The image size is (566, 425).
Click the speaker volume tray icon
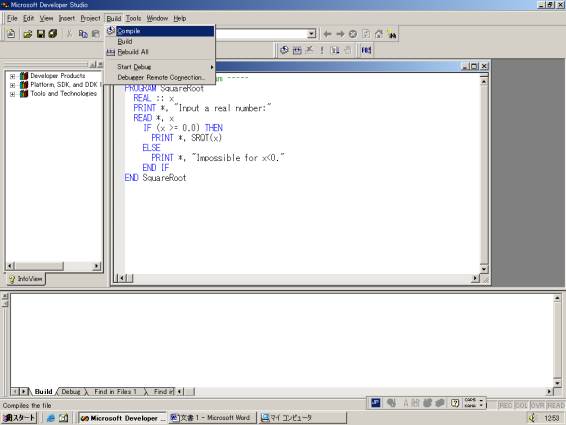pyautogui.click(x=532, y=418)
